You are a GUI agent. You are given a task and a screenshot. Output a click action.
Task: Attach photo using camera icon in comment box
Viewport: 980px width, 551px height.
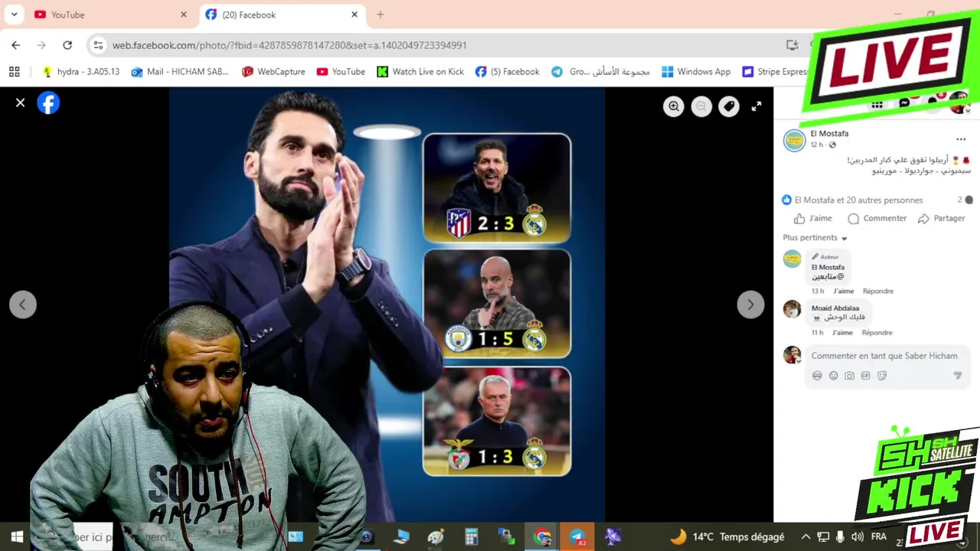[850, 376]
